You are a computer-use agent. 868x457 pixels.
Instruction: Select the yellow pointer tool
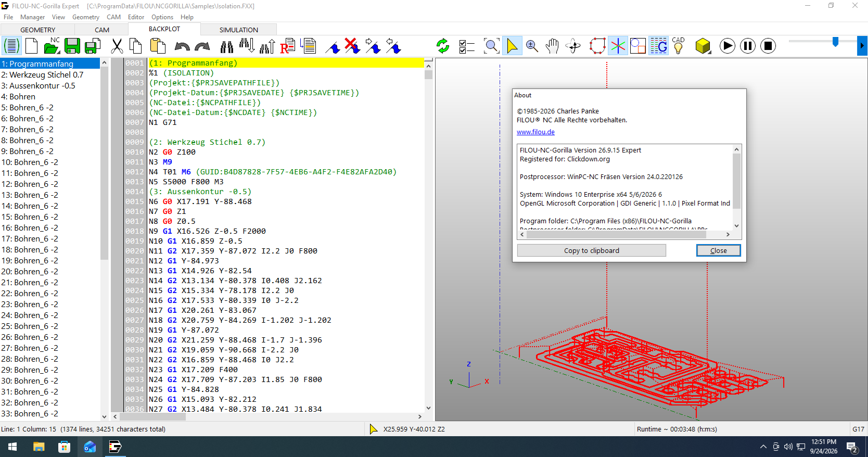(512, 46)
